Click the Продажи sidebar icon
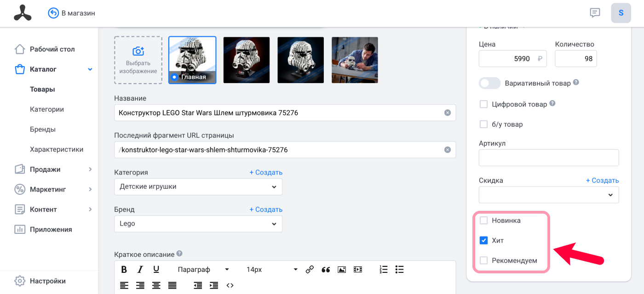This screenshot has height=294, width=644. (19, 170)
